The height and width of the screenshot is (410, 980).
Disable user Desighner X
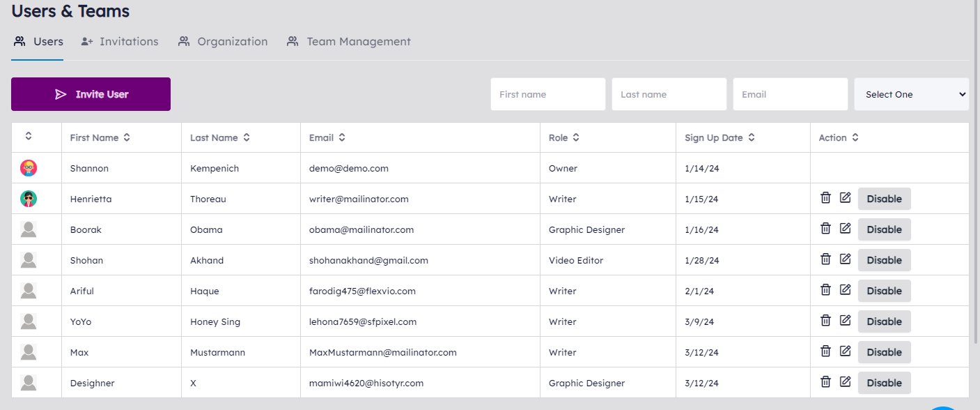884,383
